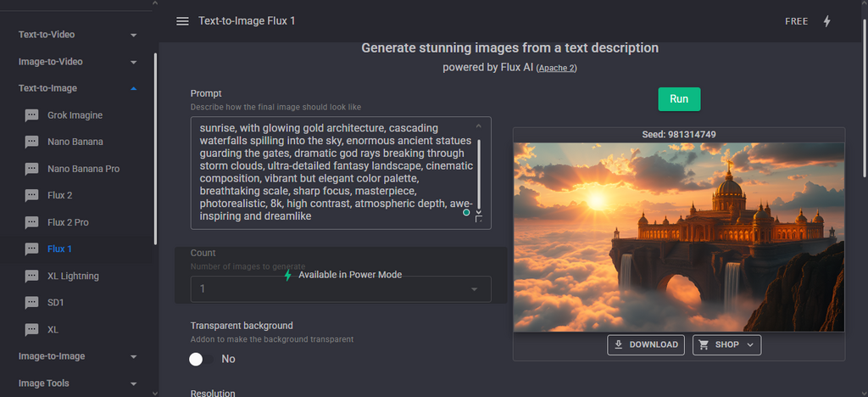This screenshot has width=868, height=397.
Task: Click the chat icon beside Flux 1
Action: 32,249
